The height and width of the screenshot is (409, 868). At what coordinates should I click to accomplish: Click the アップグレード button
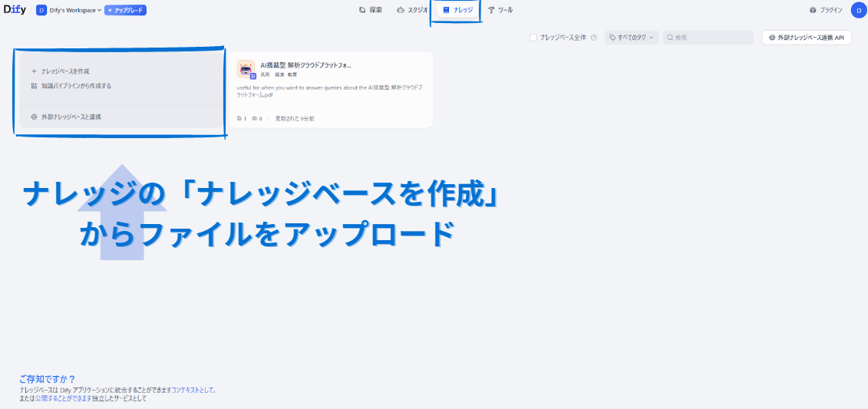tap(125, 10)
